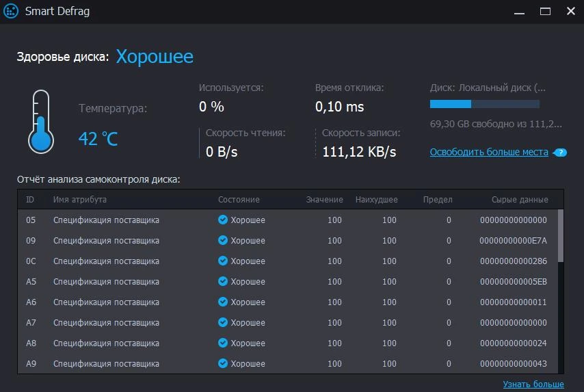This screenshot has height=392, width=584.
Task: Click the status checkmark in row 0C
Action: click(223, 261)
